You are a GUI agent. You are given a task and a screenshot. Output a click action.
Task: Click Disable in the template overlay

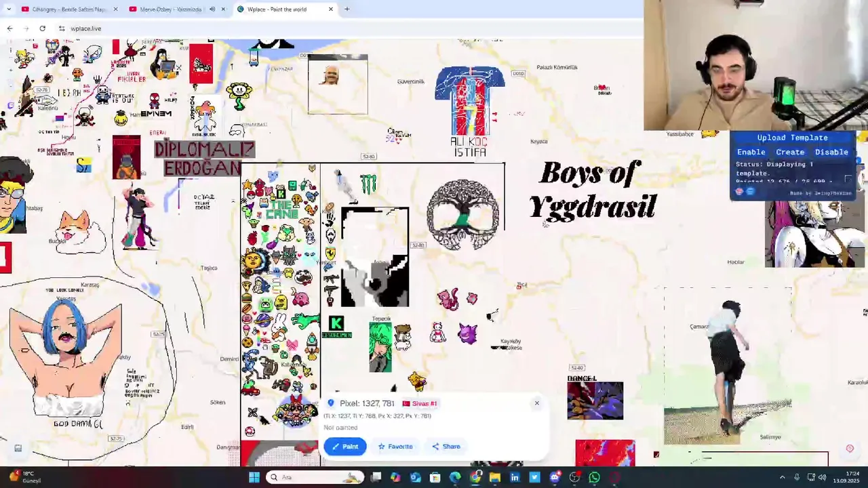point(831,152)
